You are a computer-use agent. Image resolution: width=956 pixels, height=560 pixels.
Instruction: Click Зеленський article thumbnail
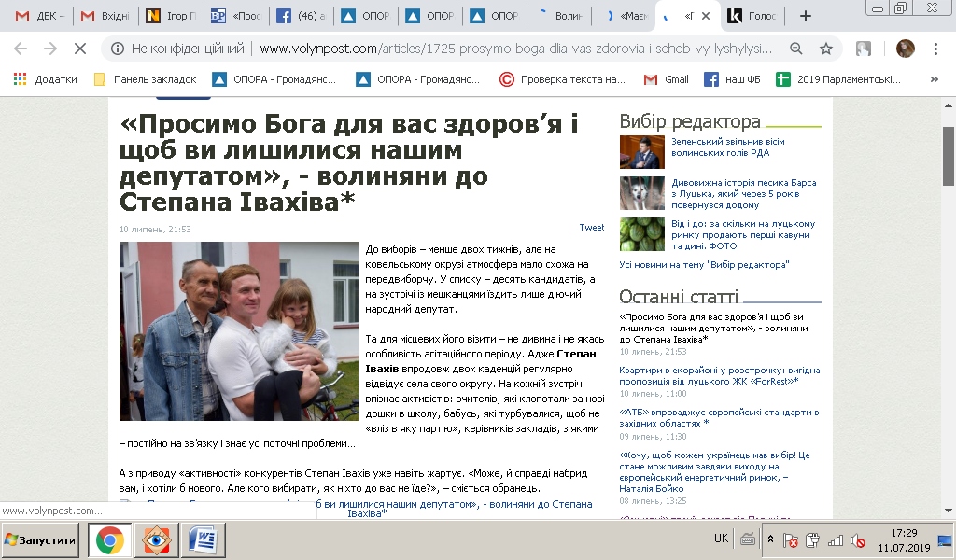tap(642, 152)
